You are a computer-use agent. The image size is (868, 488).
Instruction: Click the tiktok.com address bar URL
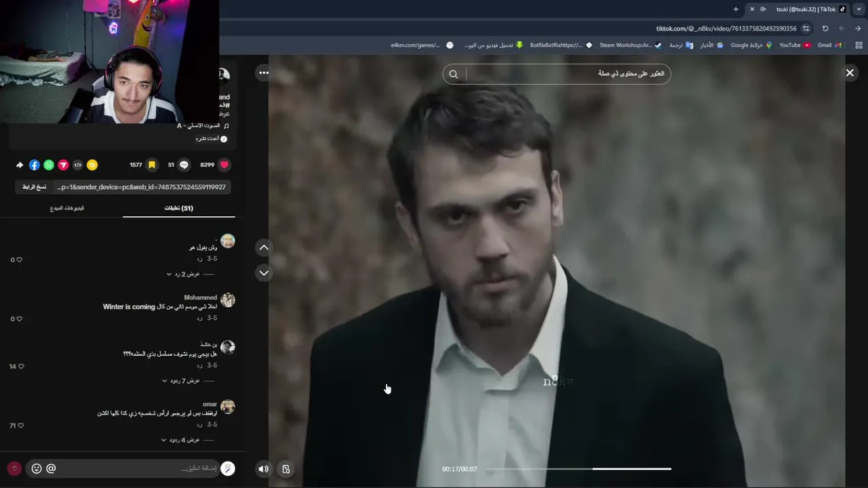726,28
